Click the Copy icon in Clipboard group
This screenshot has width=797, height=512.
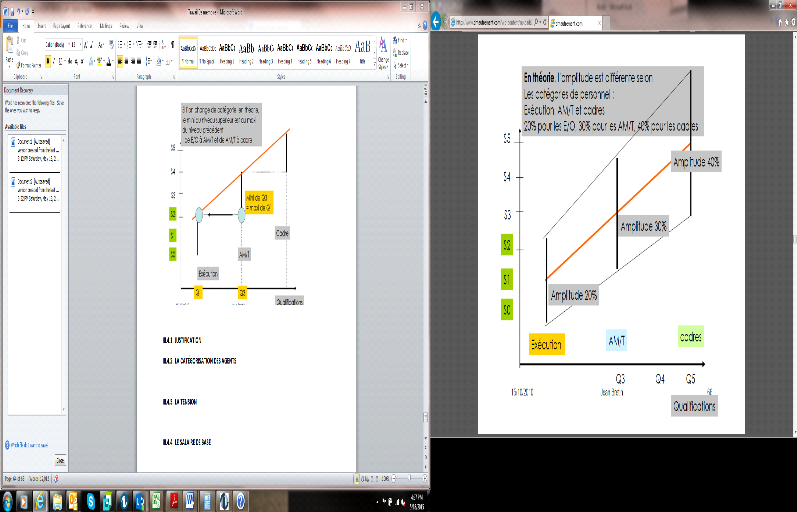pos(18,52)
